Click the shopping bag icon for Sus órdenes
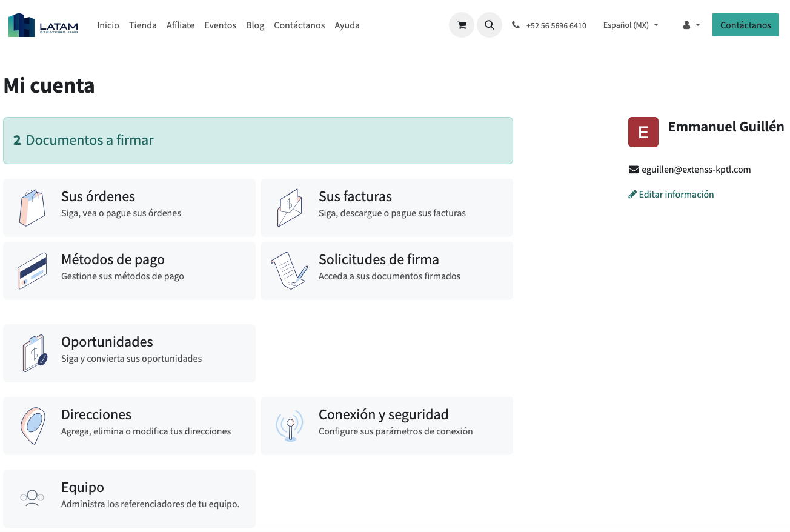 tap(32, 208)
